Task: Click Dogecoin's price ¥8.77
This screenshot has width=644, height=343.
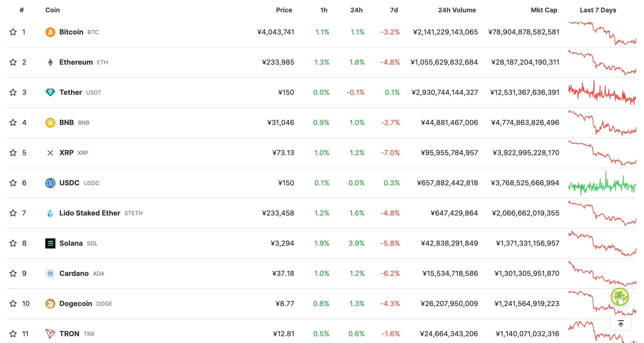Action: (x=285, y=304)
